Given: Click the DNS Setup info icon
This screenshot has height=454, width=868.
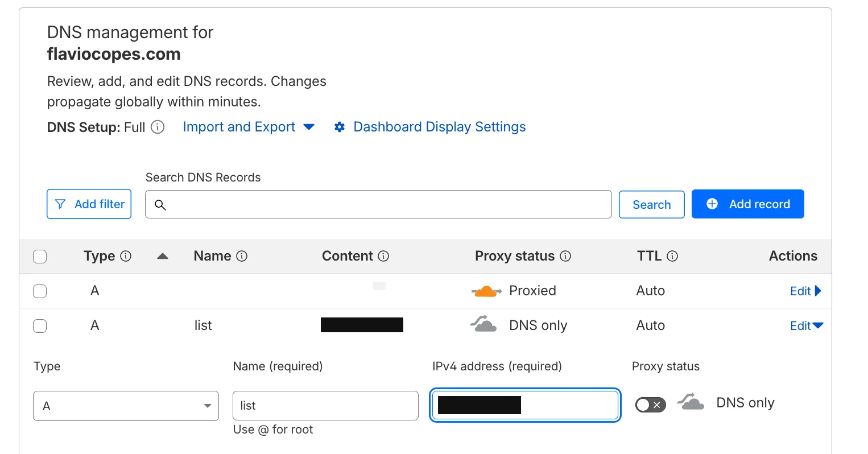Looking at the screenshot, I should pyautogui.click(x=158, y=127).
